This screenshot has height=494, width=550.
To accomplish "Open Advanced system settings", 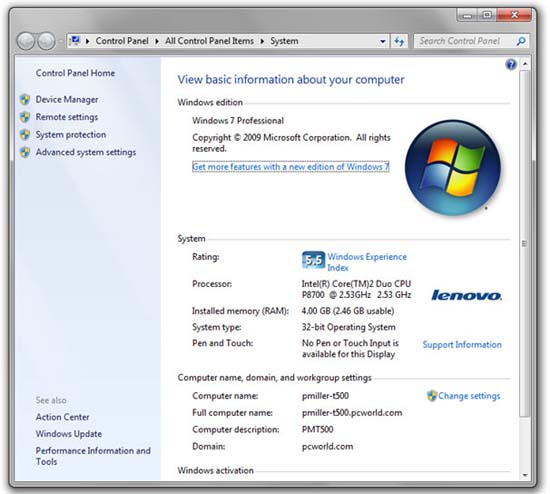I will click(x=86, y=152).
